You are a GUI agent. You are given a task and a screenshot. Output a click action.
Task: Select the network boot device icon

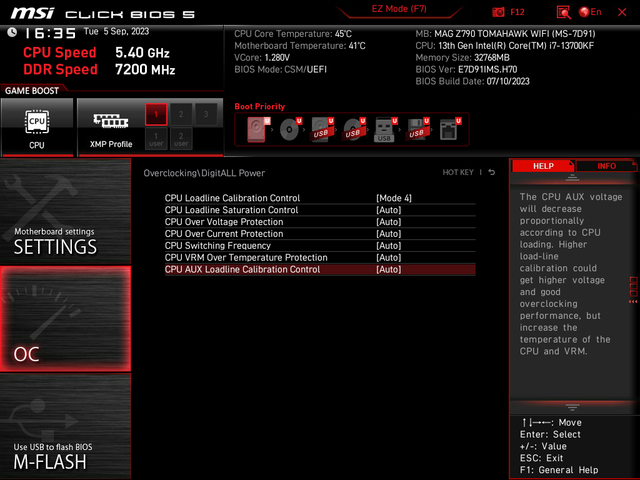point(450,129)
